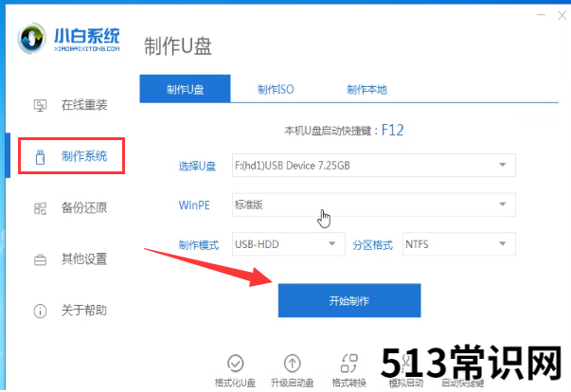Click the 制作U盘 page heading

[x=178, y=46]
